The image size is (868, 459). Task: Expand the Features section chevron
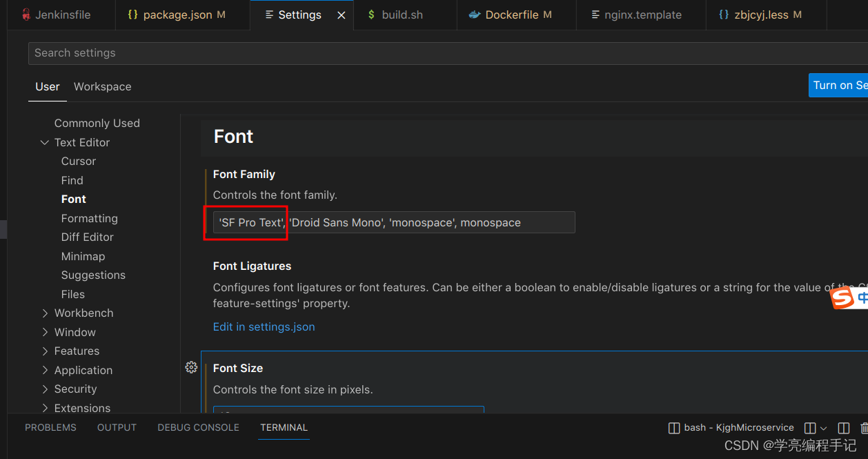45,351
